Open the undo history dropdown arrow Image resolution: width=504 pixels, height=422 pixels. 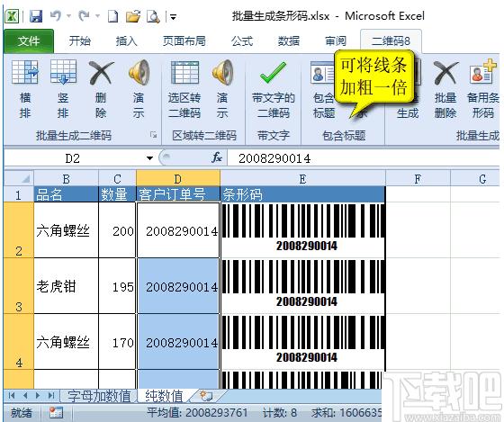point(68,16)
